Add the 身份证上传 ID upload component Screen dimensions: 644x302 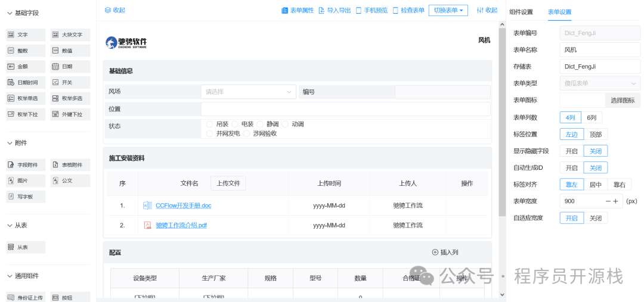click(x=26, y=297)
